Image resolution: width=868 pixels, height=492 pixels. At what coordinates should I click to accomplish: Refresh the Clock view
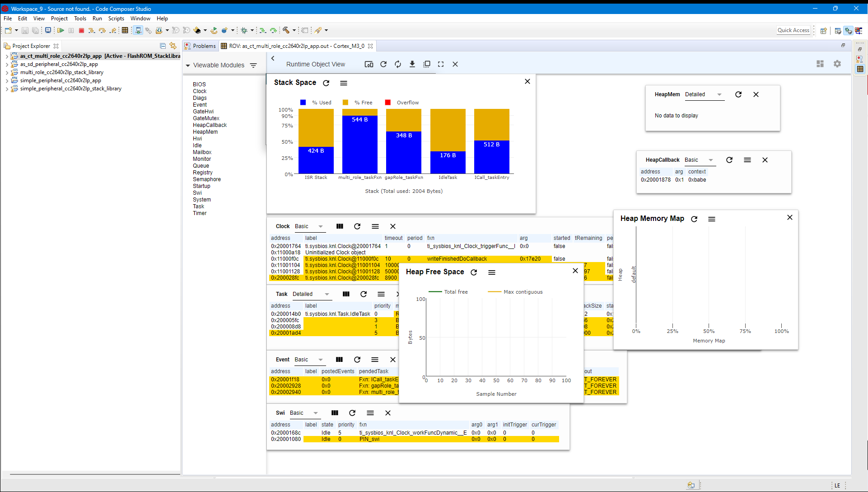coord(357,226)
